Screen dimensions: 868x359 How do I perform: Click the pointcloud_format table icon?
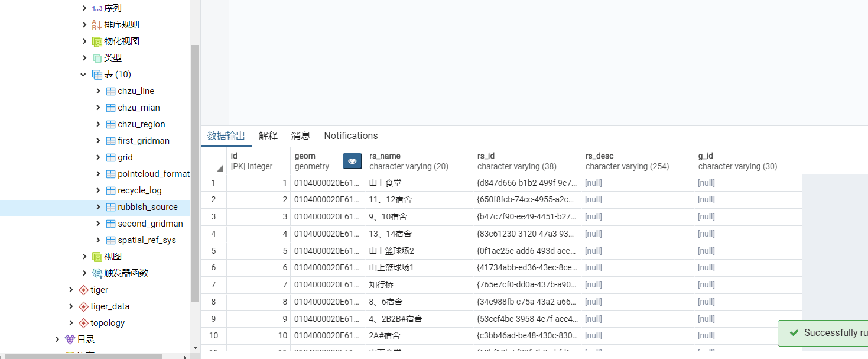[x=110, y=174]
